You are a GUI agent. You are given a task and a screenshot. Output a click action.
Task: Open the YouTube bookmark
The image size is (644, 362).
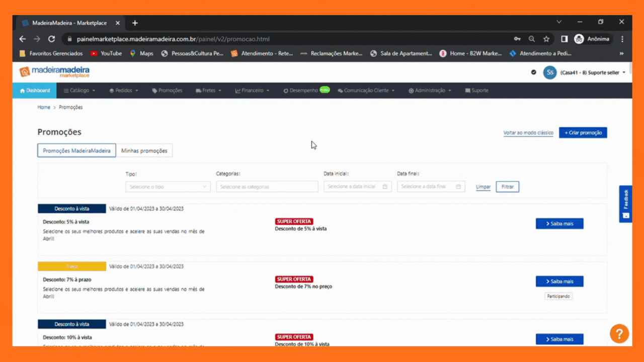coord(106,53)
